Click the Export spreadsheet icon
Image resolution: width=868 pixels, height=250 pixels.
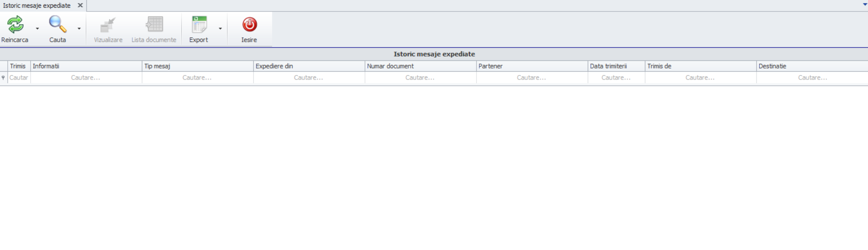coord(199,25)
